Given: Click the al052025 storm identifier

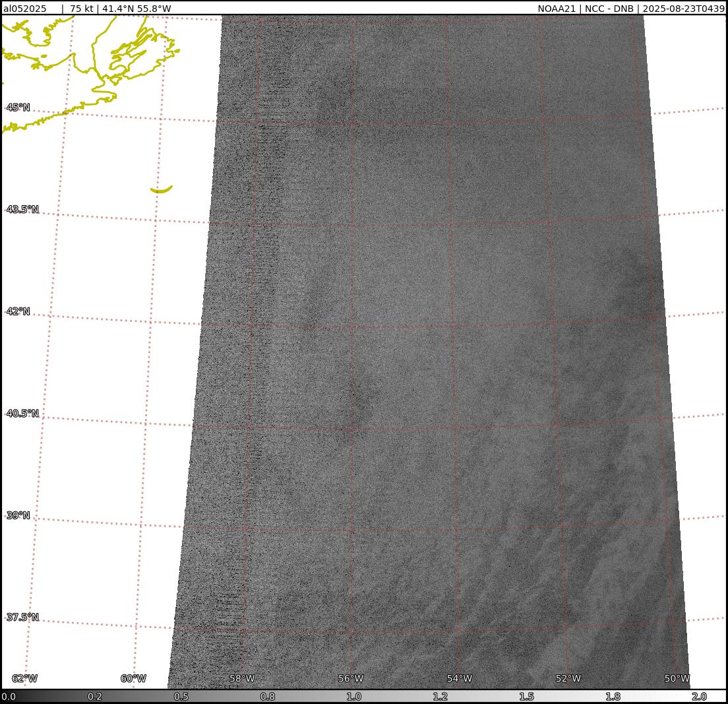Looking at the screenshot, I should tap(25, 9).
